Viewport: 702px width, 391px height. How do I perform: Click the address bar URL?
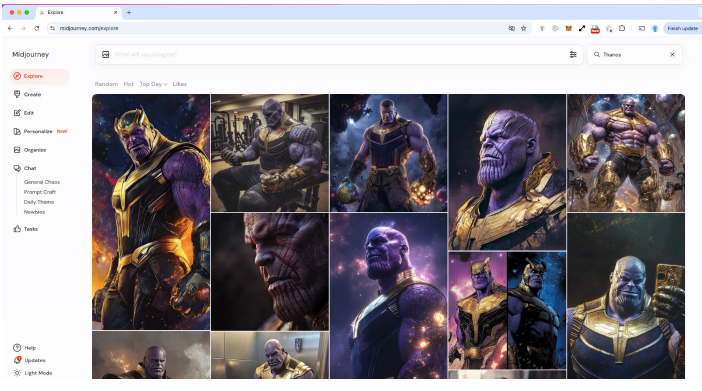point(89,28)
